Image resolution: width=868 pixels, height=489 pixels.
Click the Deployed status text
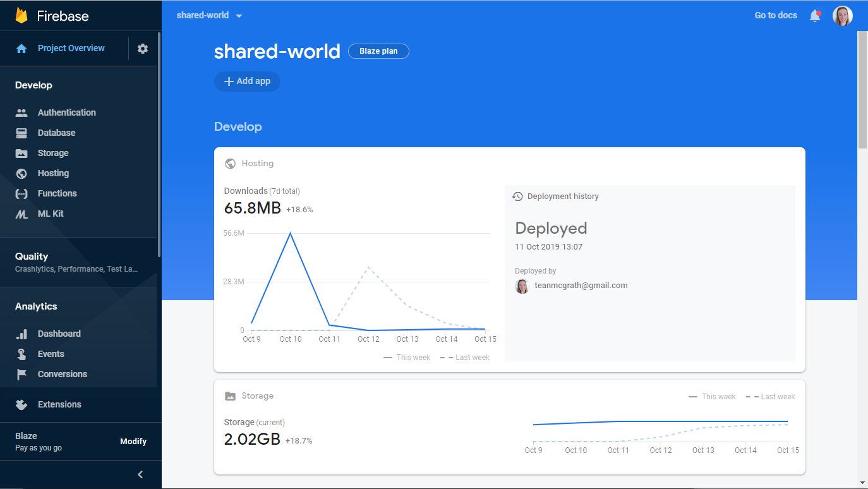point(551,228)
